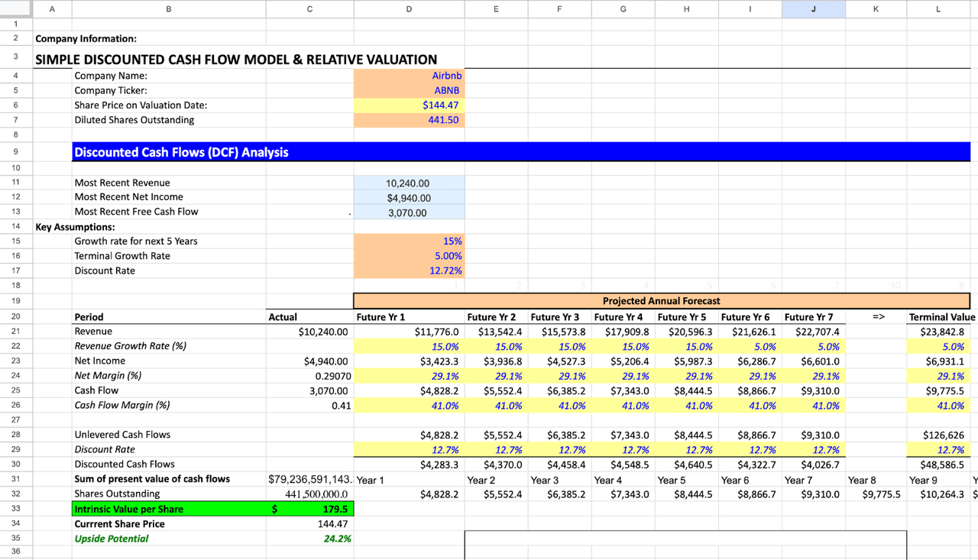Click the select-all corner box of the sheet
978x560 pixels.
click(x=16, y=9)
